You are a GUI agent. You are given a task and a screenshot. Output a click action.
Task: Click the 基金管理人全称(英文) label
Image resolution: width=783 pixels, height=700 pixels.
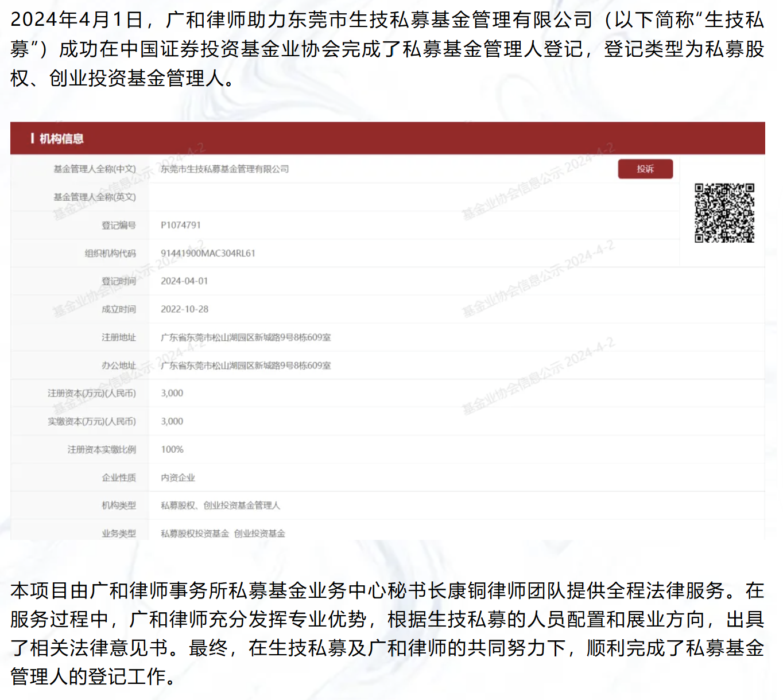[95, 197]
